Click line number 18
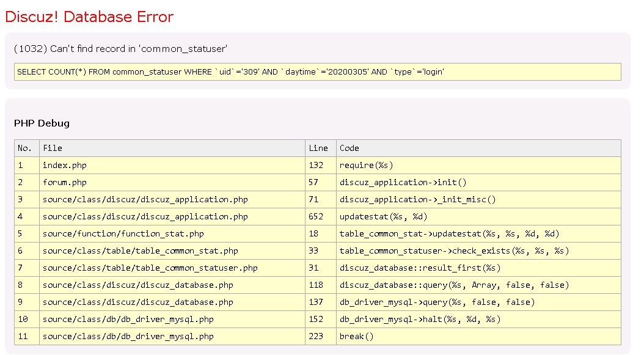 [x=320, y=234]
